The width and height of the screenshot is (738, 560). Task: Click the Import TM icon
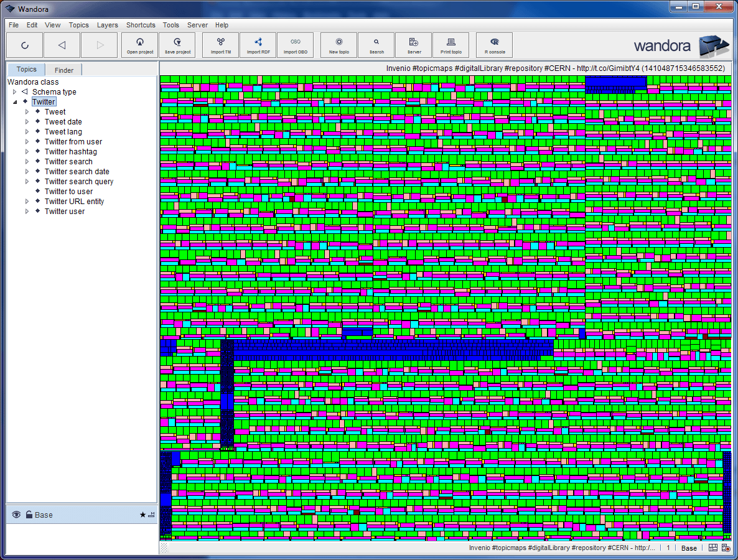221,45
